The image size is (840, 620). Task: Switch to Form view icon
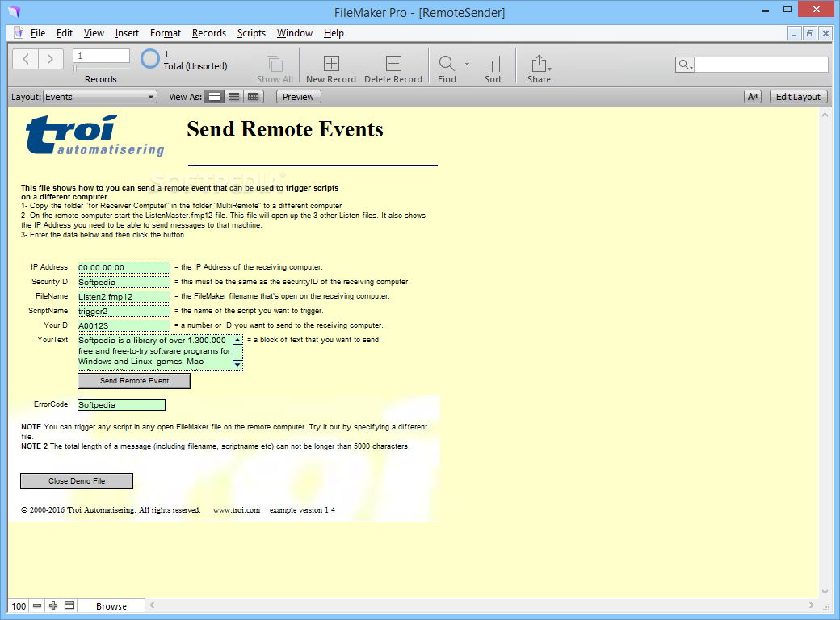coord(214,97)
